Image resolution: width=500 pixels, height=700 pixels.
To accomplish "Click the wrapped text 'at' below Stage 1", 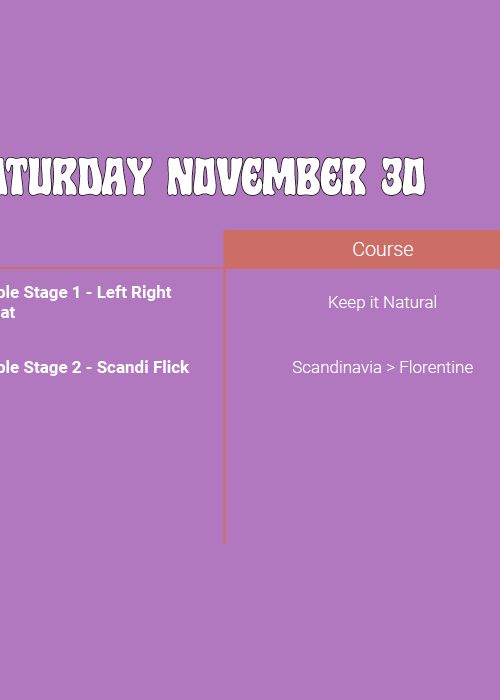I will (8, 312).
